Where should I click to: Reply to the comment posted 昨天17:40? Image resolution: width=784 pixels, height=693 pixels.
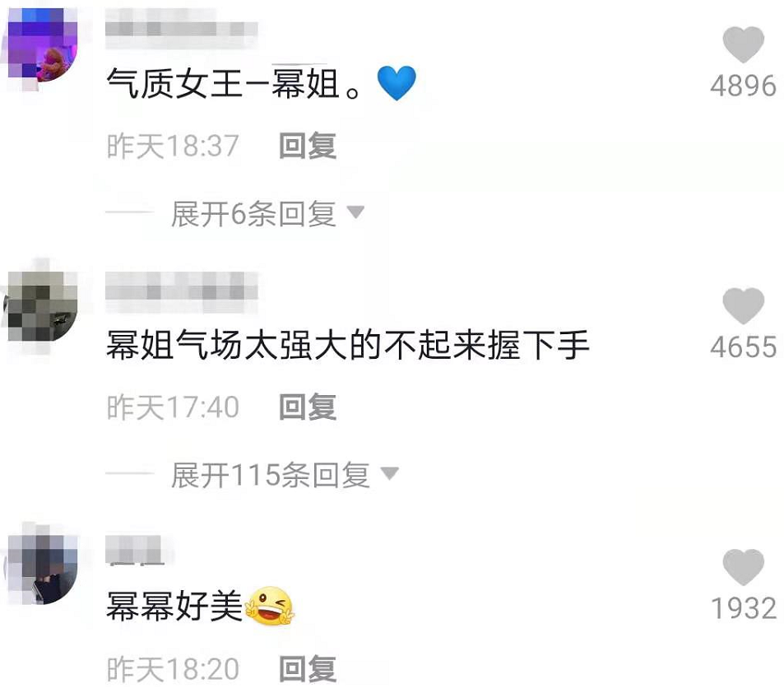click(308, 407)
